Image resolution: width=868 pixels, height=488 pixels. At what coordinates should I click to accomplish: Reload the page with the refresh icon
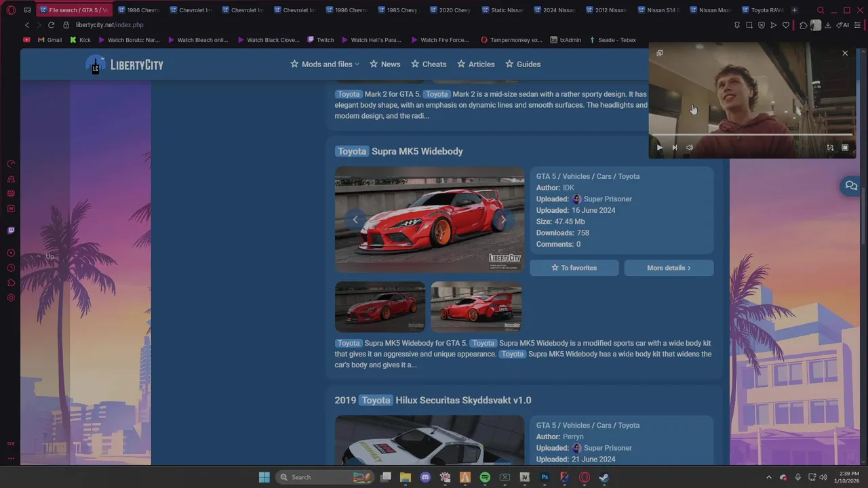pyautogui.click(x=51, y=25)
